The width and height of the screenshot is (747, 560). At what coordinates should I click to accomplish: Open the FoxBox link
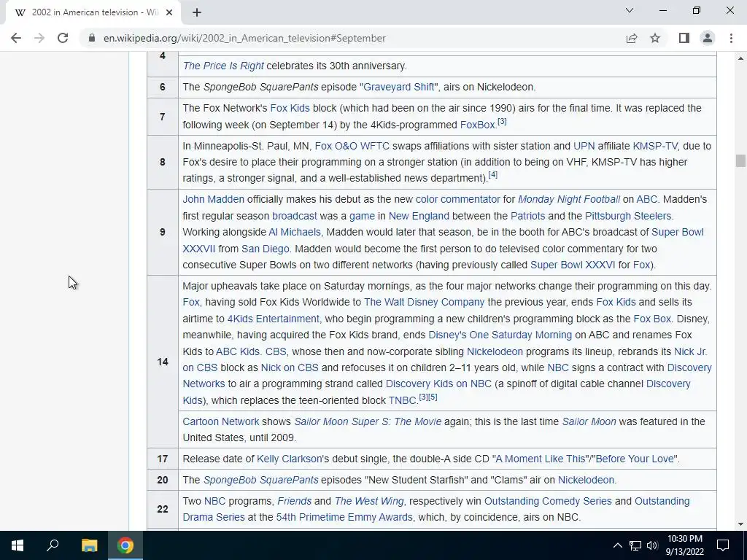[478, 125]
